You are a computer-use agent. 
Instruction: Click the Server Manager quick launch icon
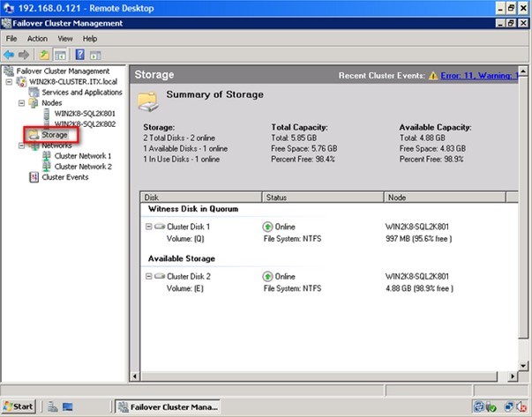tap(52, 406)
